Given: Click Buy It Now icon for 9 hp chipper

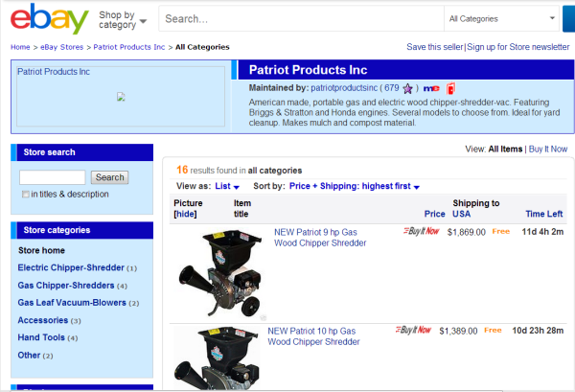Looking at the screenshot, I should point(421,231).
